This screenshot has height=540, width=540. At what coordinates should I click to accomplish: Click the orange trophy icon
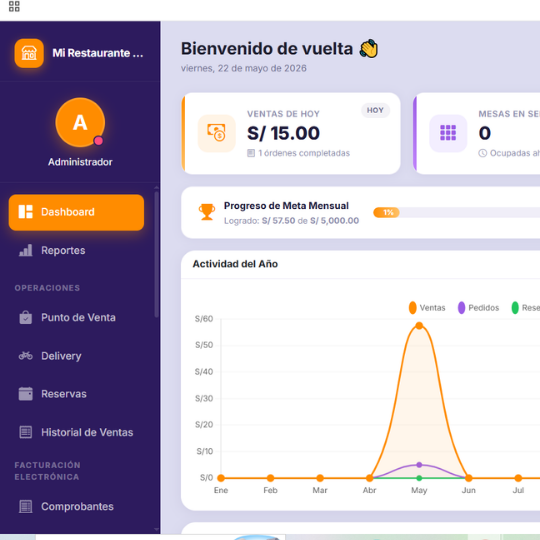207,212
